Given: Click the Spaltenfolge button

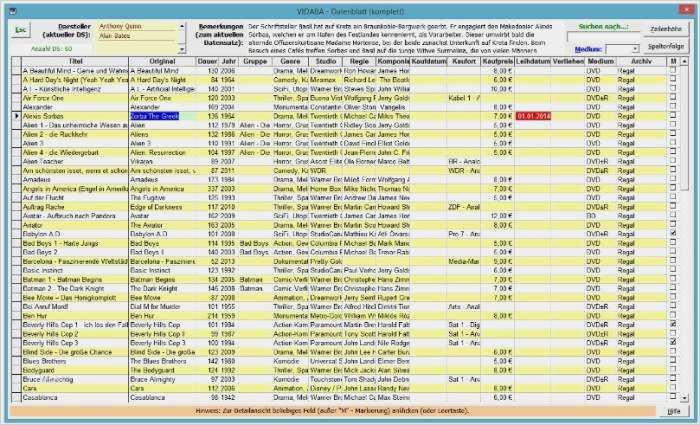Looking at the screenshot, I should pyautogui.click(x=666, y=46).
